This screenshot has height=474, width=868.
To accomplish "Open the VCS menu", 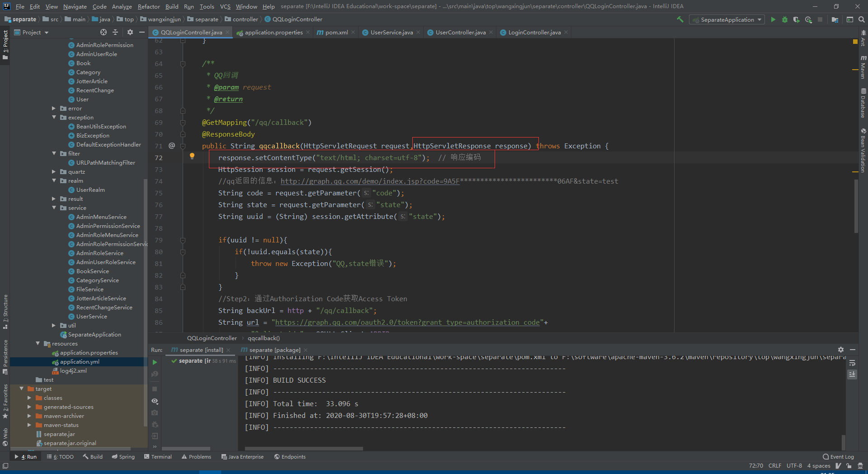I will tap(225, 6).
